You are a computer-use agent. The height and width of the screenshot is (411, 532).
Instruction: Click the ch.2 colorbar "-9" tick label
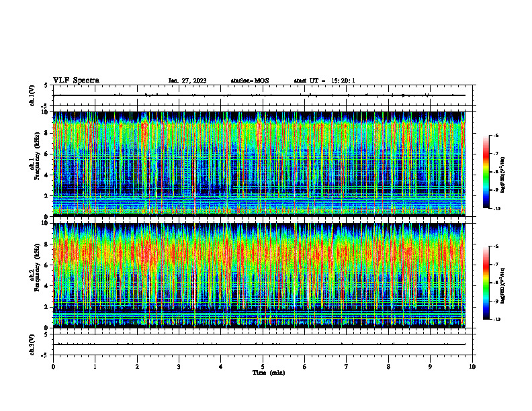pyautogui.click(x=496, y=301)
